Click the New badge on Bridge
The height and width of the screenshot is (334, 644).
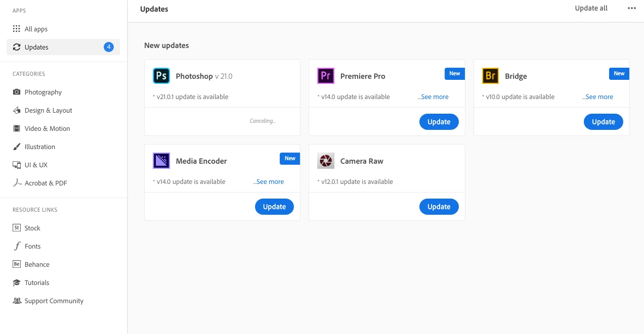(619, 73)
